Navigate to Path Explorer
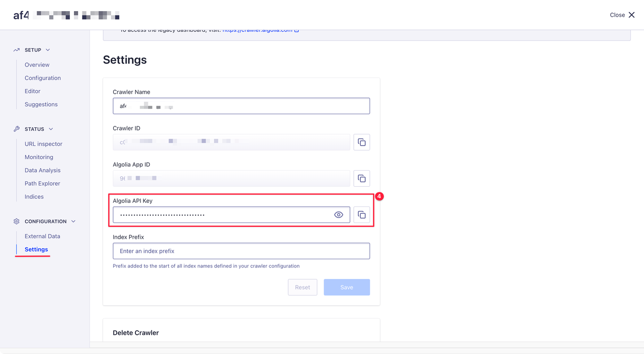The image size is (644, 354). pos(42,183)
